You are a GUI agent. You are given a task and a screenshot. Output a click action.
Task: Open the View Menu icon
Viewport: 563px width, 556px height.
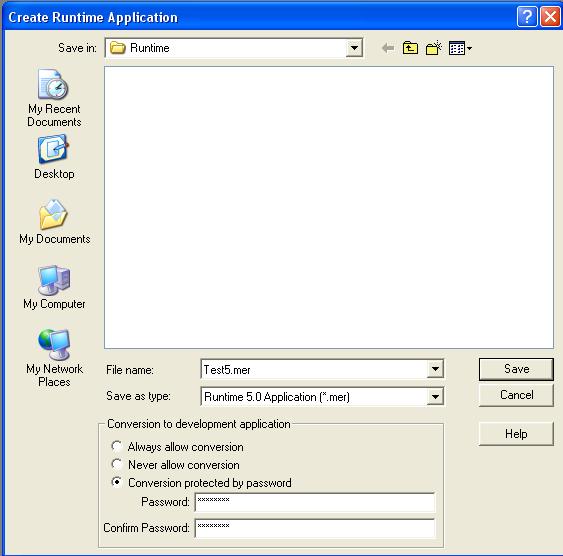tap(460, 48)
